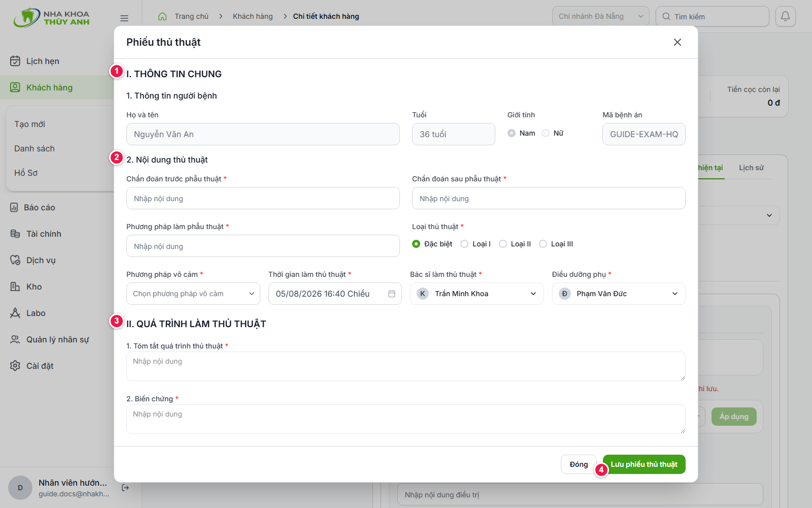
Task: Select the Nữ gender radio
Action: [x=546, y=133]
